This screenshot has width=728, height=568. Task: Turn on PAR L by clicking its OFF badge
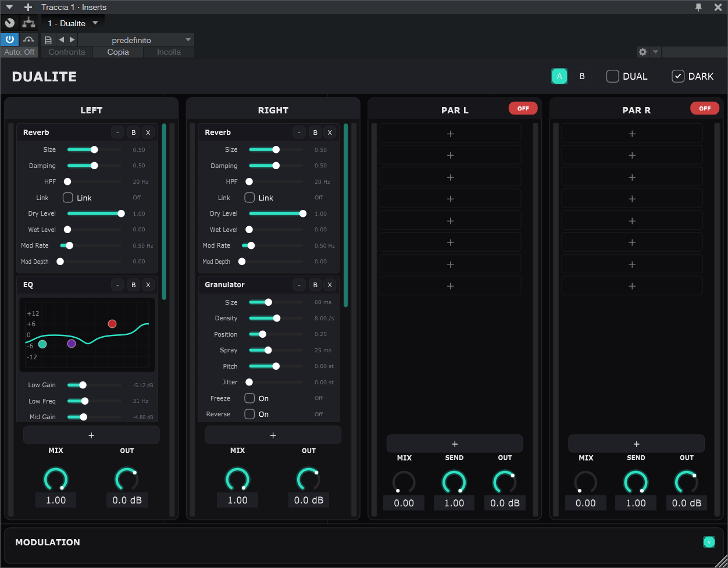coord(523,108)
